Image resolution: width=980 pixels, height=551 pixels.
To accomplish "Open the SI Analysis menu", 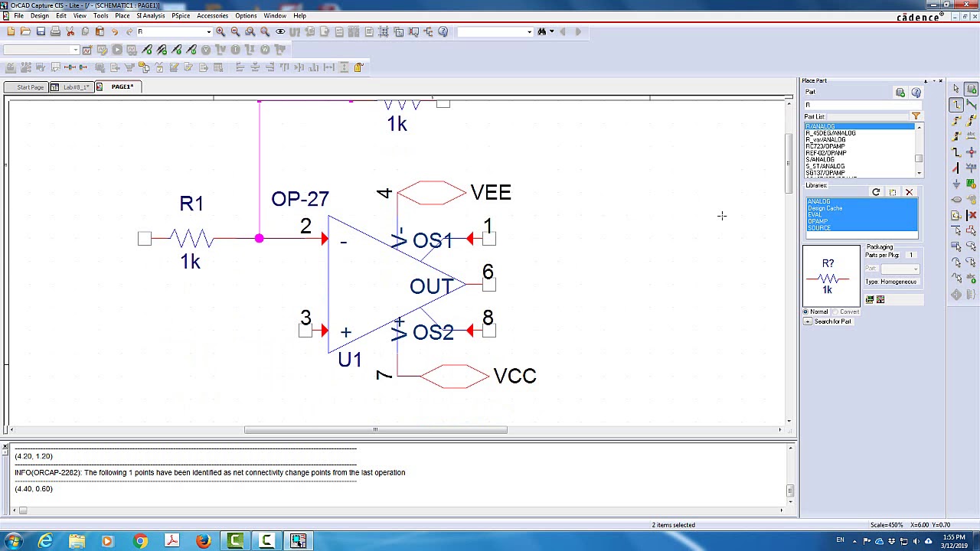I will click(x=151, y=15).
